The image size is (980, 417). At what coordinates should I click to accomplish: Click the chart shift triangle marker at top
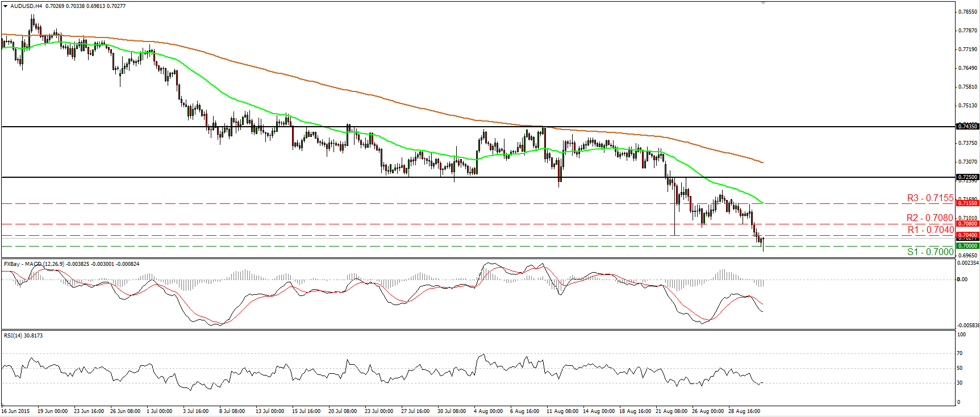[764, 3]
